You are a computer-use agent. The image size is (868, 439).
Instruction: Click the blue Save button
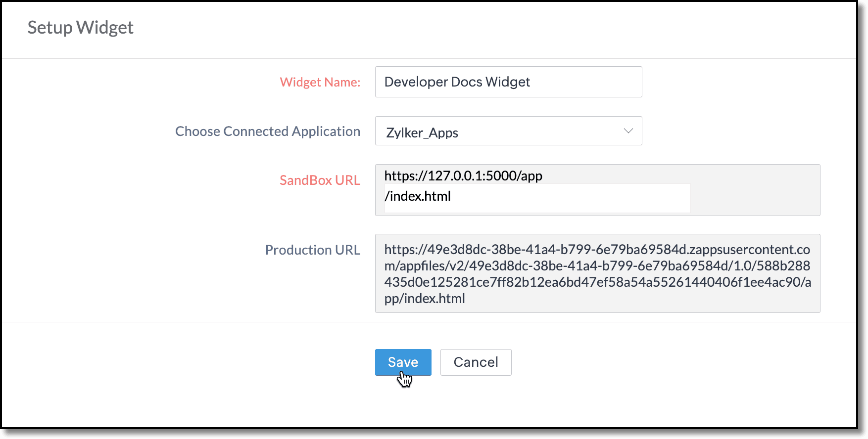(x=403, y=362)
